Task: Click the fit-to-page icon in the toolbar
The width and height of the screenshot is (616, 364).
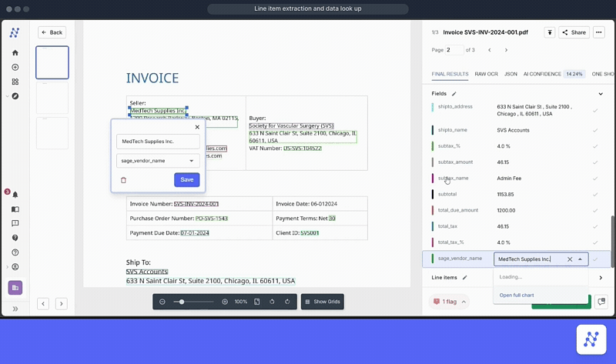Action: tap(256, 302)
